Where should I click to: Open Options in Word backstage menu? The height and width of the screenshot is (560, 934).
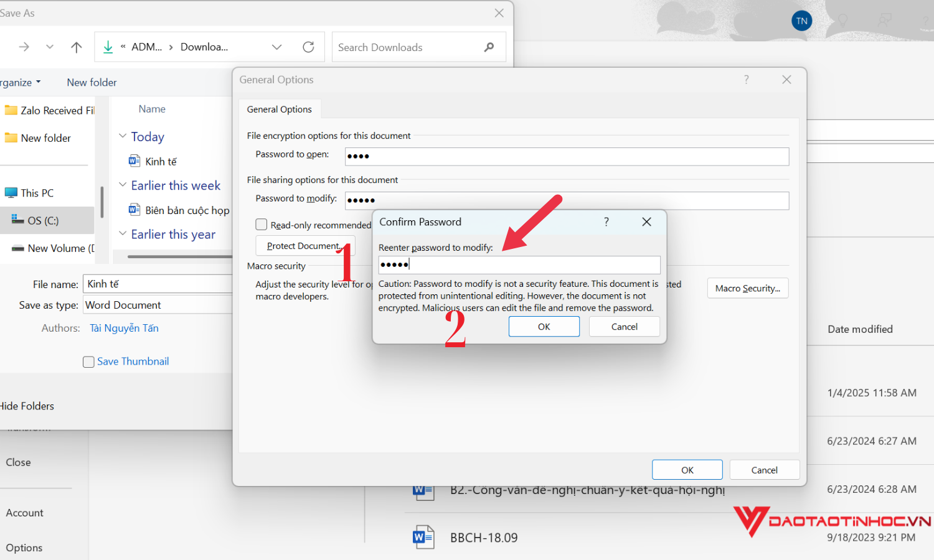tap(24, 548)
